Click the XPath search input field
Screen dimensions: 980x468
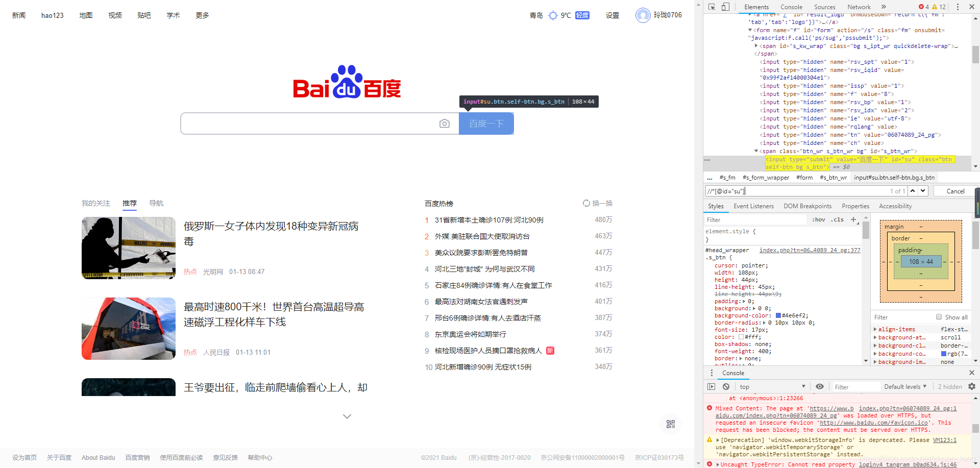(766, 191)
